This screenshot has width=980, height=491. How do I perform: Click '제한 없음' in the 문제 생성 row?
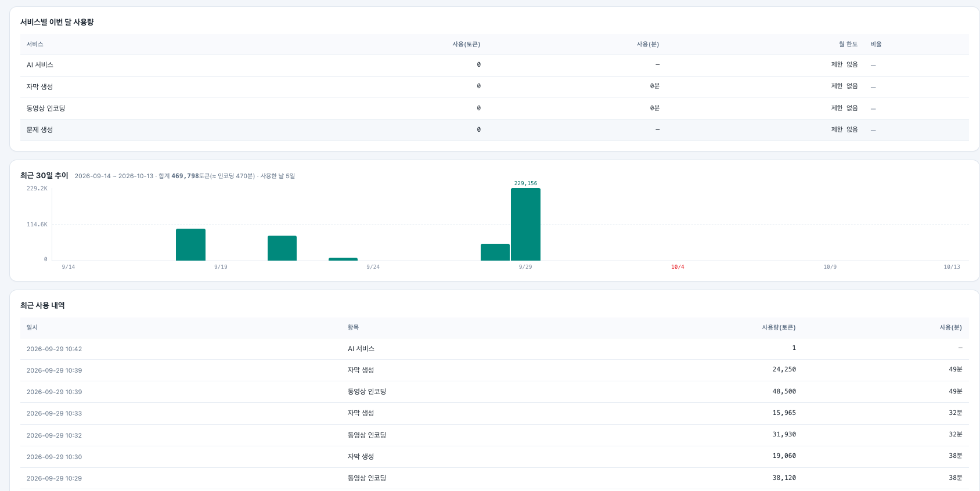(844, 129)
